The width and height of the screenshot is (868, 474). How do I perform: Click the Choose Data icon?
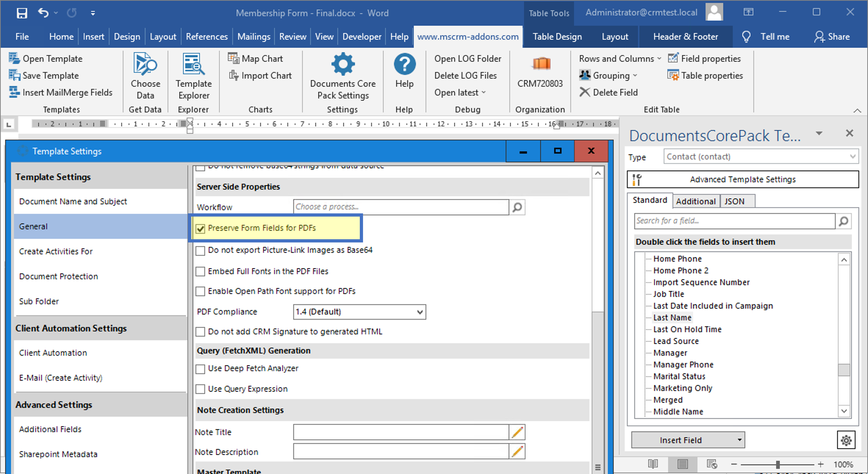coord(145,63)
